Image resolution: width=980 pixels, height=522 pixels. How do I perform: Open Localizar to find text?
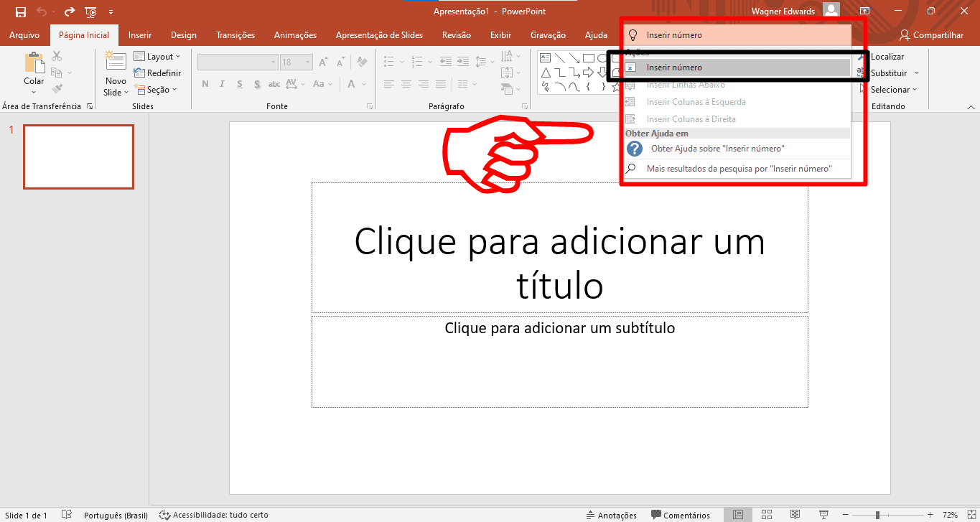[x=886, y=56]
